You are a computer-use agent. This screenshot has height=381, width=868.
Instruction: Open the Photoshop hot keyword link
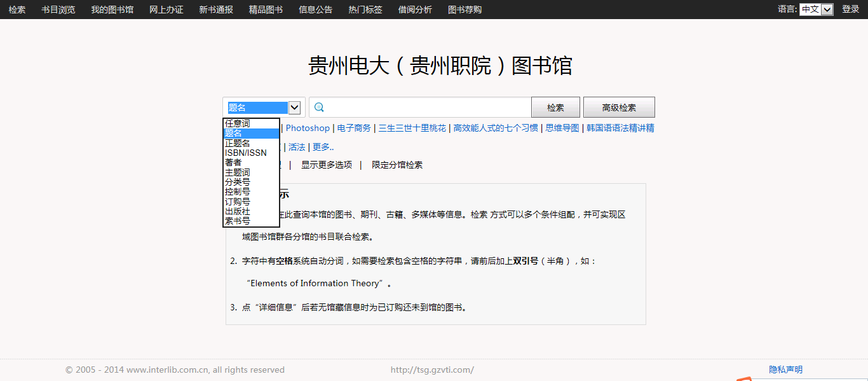pos(308,128)
